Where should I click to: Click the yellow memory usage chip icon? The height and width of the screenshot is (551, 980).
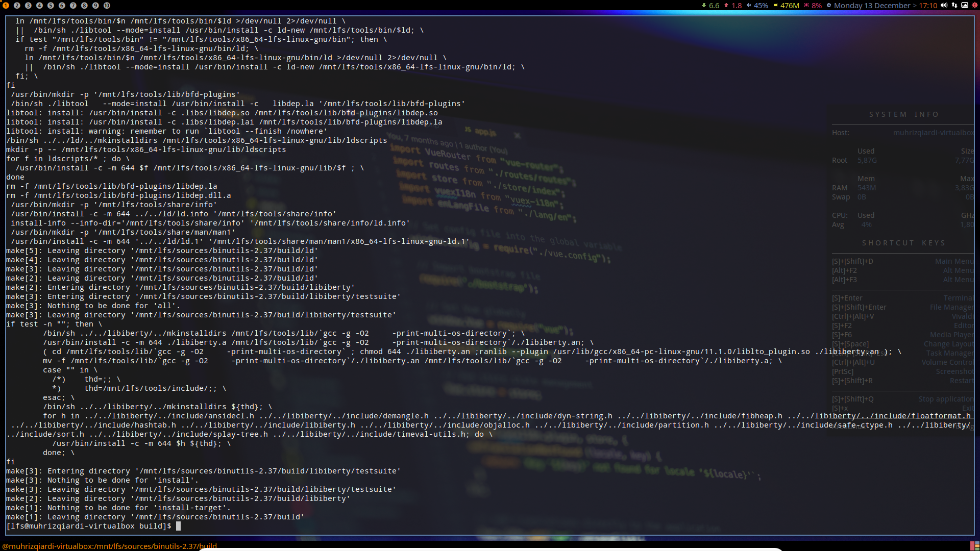(775, 6)
